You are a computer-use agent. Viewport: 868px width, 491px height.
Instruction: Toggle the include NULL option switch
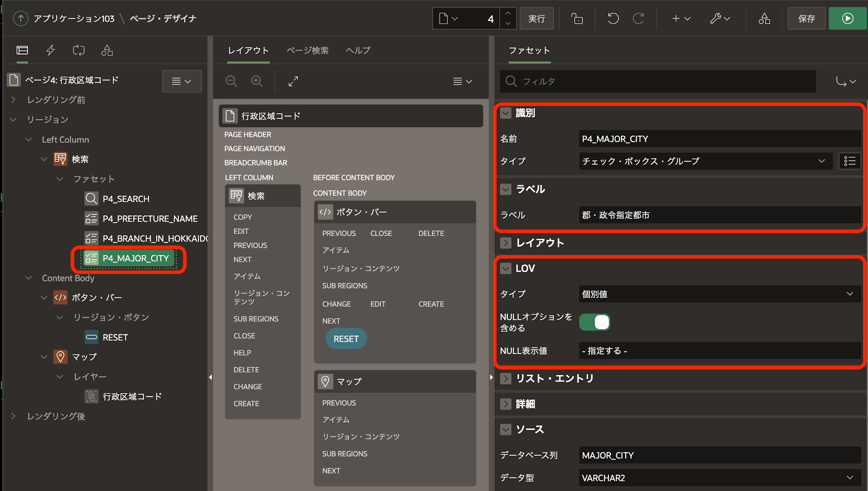pos(595,322)
